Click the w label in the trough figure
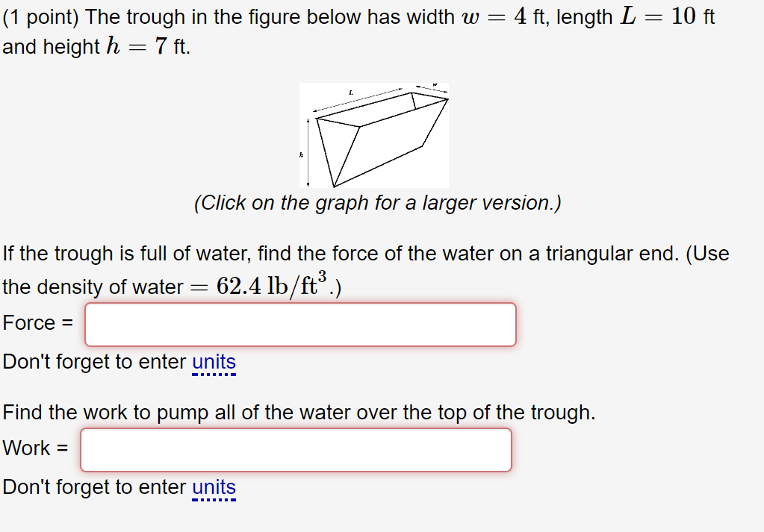The image size is (764, 532). (x=435, y=85)
